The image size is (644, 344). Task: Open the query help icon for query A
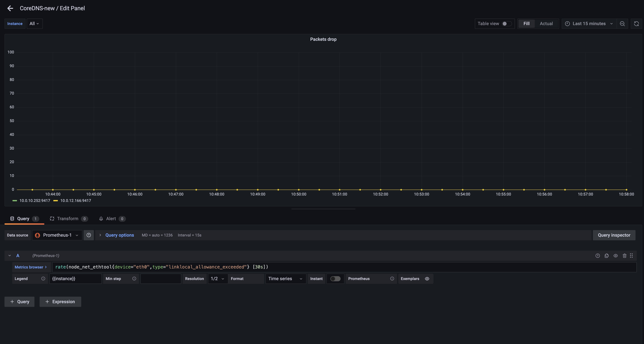click(598, 256)
